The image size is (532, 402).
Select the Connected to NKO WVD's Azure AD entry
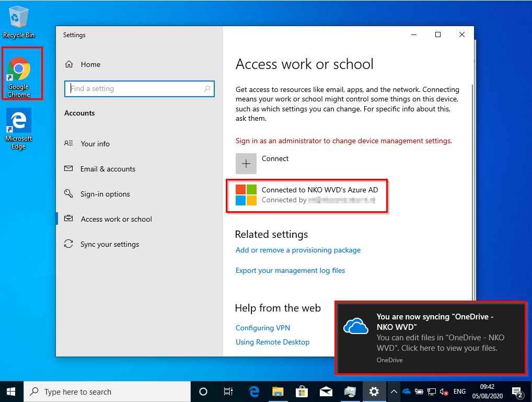click(307, 195)
